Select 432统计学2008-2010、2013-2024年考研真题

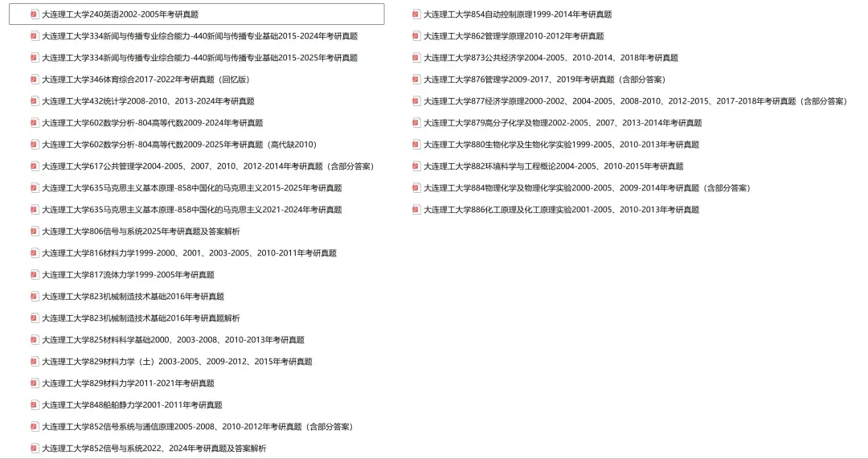pyautogui.click(x=149, y=100)
